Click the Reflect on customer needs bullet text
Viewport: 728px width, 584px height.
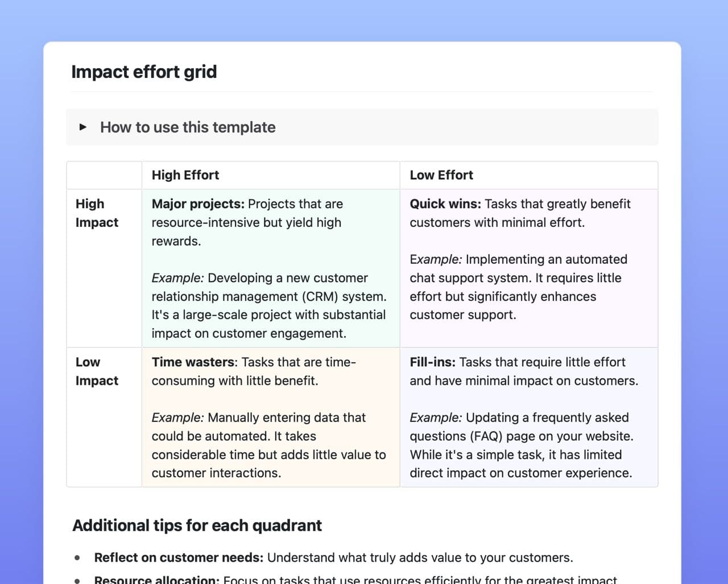pos(333,558)
